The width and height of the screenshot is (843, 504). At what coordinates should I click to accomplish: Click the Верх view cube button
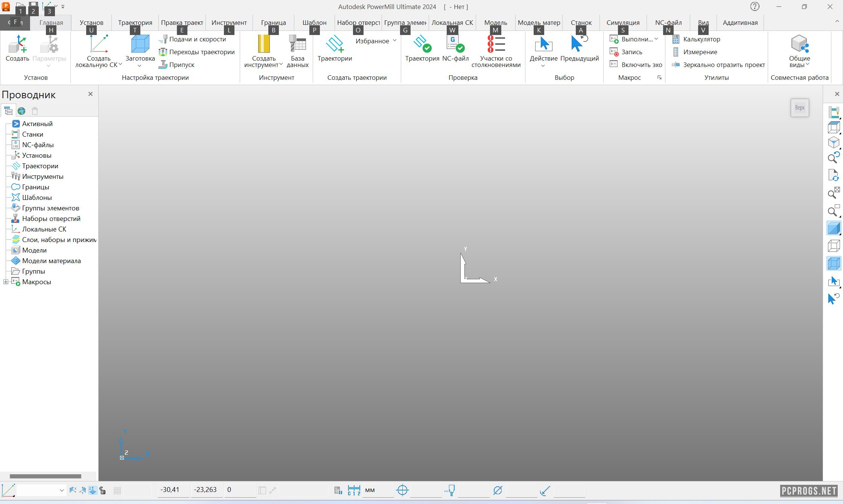pyautogui.click(x=800, y=108)
